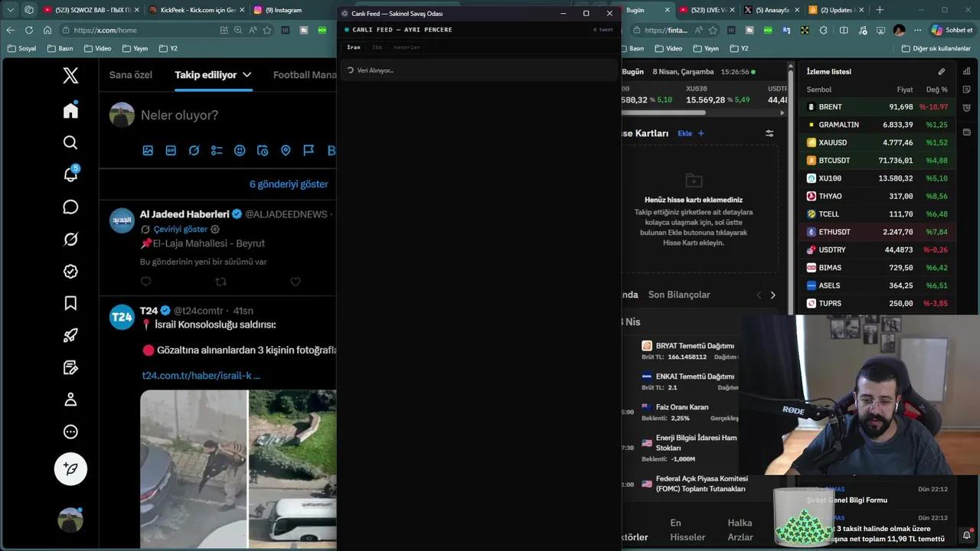980x551 pixels.
Task: Edit the İzleme listesi with the pencil icon
Action: coord(942,71)
